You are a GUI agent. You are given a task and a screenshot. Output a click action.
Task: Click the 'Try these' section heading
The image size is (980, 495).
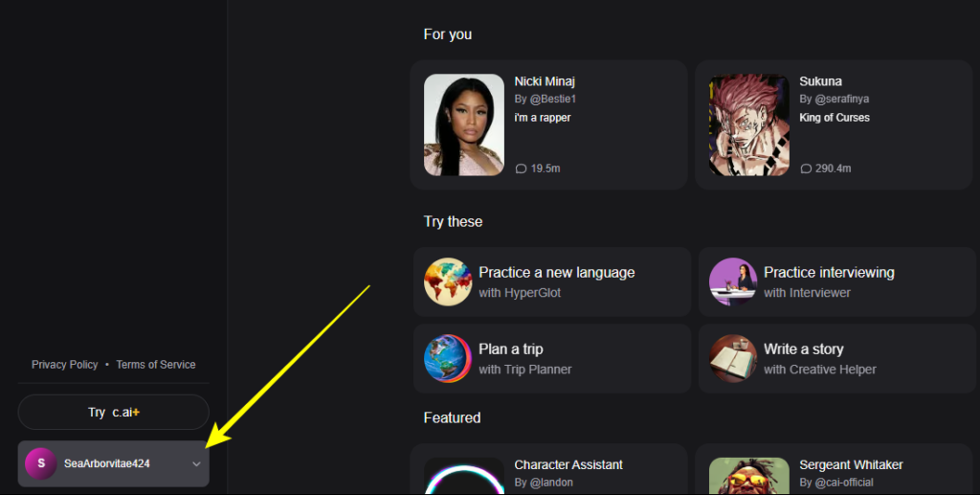click(x=453, y=222)
